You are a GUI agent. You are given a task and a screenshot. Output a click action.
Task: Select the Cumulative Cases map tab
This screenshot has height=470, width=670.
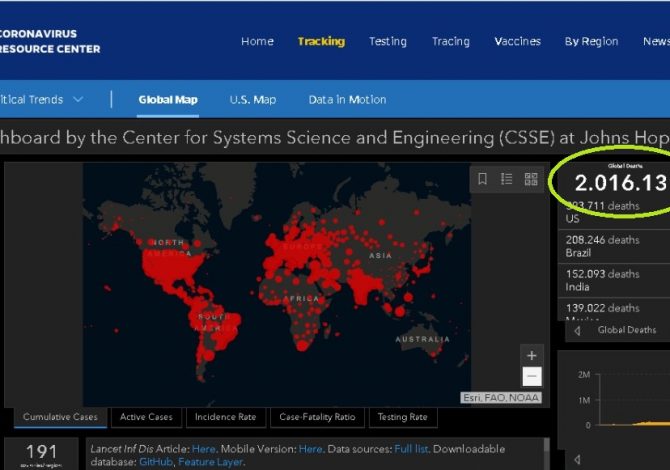click(x=60, y=417)
